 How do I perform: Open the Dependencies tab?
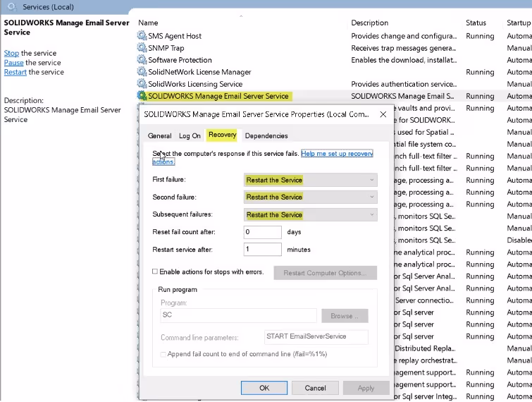tap(266, 136)
